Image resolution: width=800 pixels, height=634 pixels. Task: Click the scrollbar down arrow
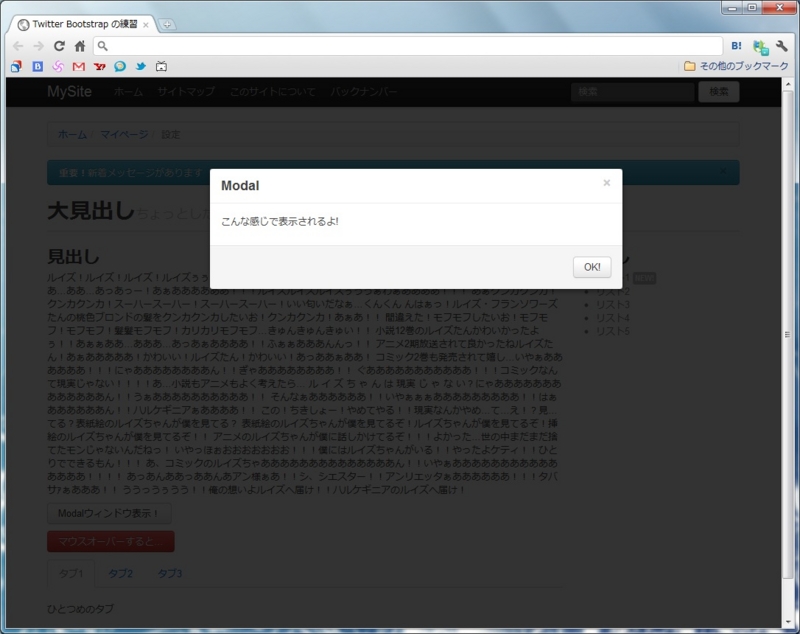click(788, 622)
